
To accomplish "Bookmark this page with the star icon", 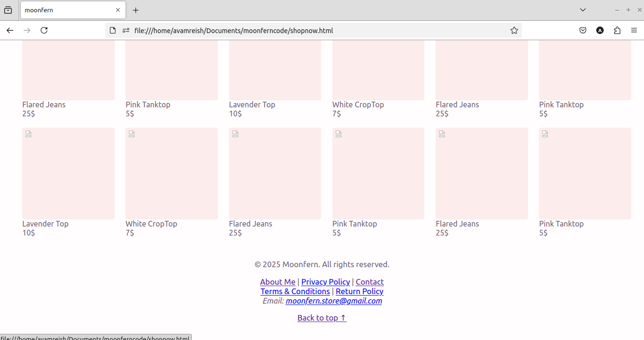I will coord(514,30).
